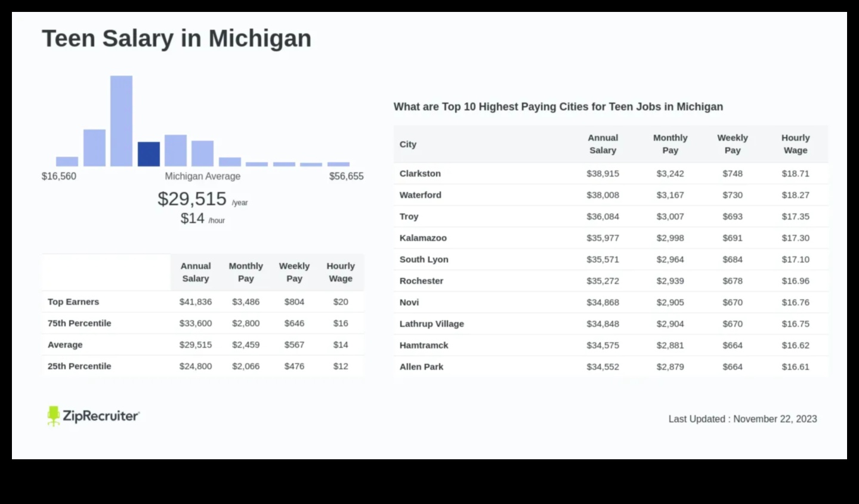The width and height of the screenshot is (859, 504).
Task: Click the tallest histogram bar
Action: click(x=121, y=120)
